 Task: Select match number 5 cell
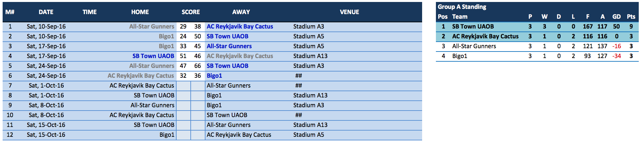10,66
